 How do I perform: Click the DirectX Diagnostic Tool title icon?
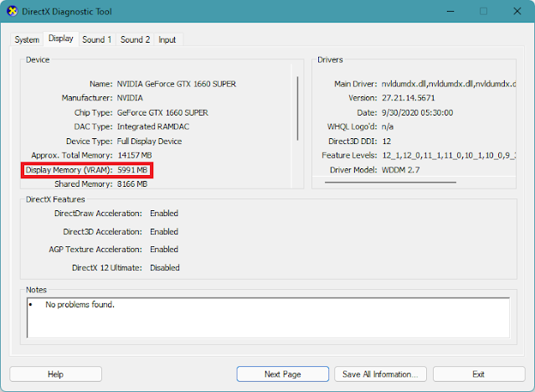coord(13,11)
